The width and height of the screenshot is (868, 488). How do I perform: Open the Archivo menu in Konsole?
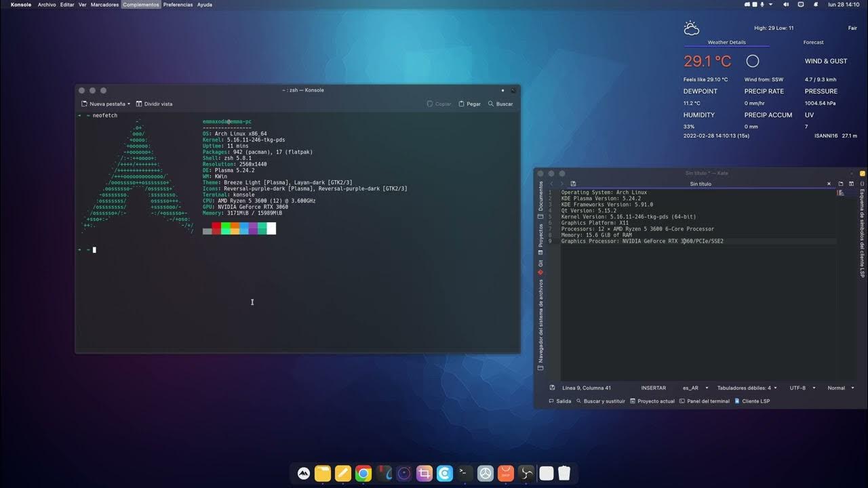(x=47, y=4)
